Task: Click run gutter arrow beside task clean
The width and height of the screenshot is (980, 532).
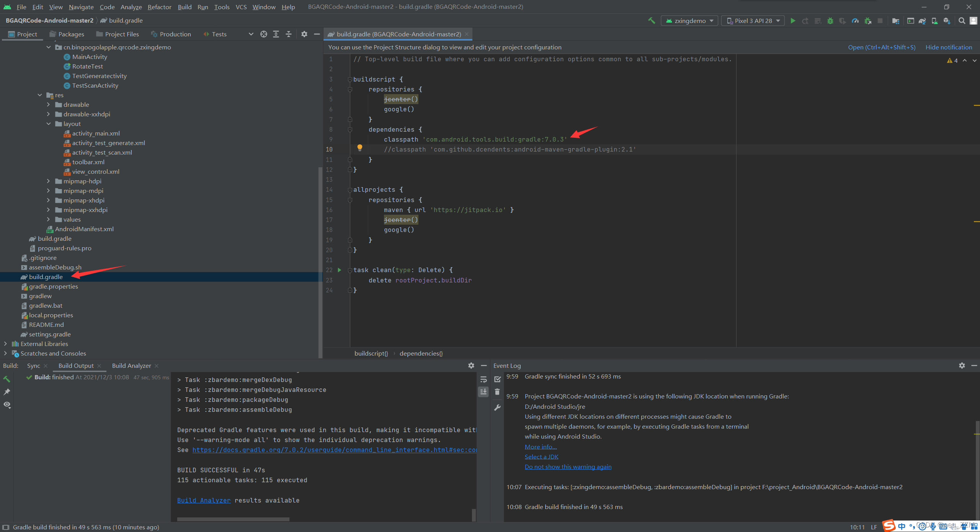Action: point(339,270)
